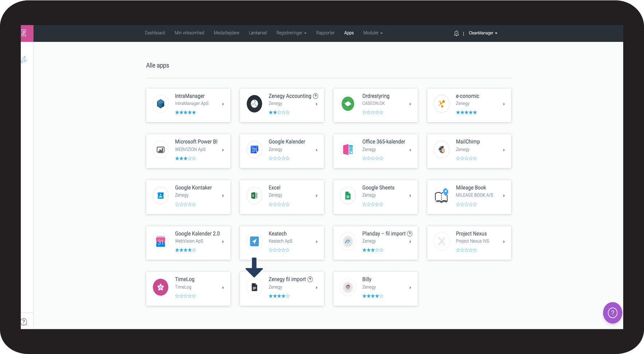The height and width of the screenshot is (354, 644).
Task: Click the 'WEBVIZION ApS' vendor text
Action: pos(190,149)
